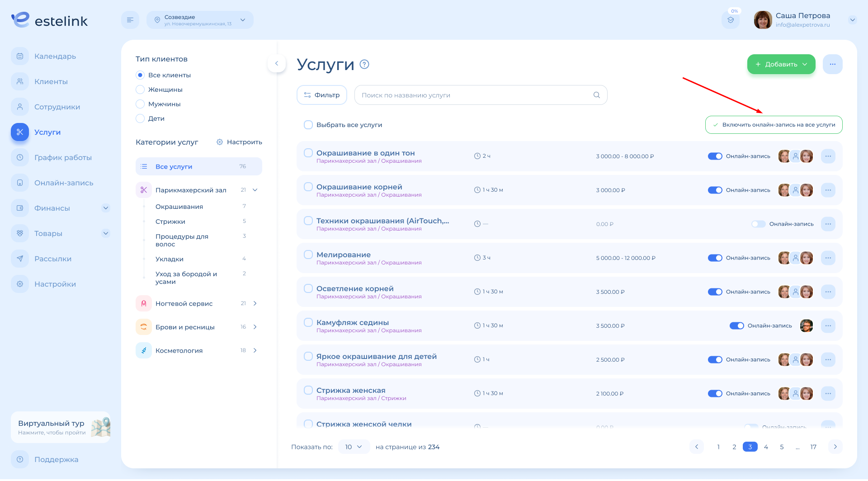Check the Выбрать все услуги checkbox
This screenshot has height=481, width=868.
(x=308, y=125)
